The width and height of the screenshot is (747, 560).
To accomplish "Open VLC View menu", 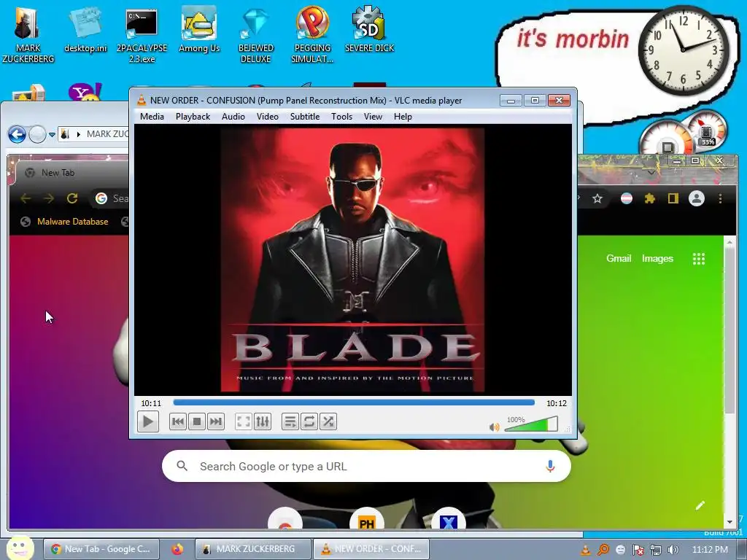I will pos(373,117).
